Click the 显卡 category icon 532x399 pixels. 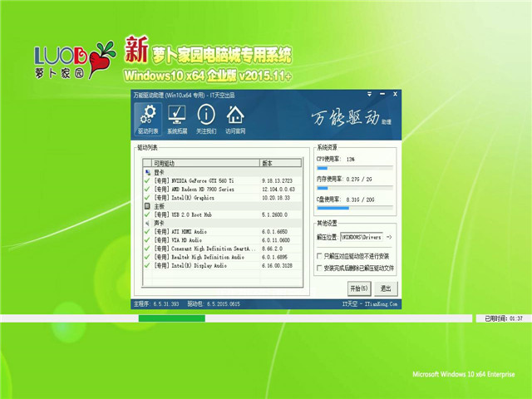pyautogui.click(x=147, y=172)
